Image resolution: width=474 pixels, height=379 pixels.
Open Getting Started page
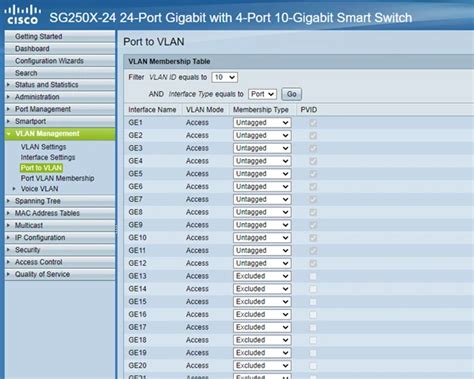point(60,36)
